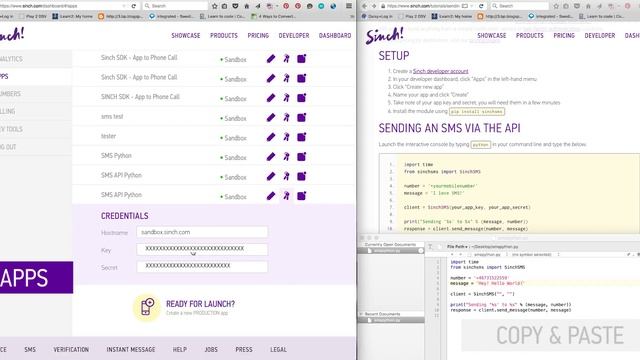Go forward in the right browser window

[373, 6]
